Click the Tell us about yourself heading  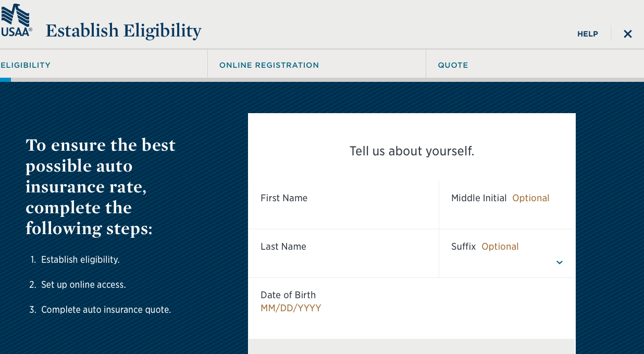(412, 151)
